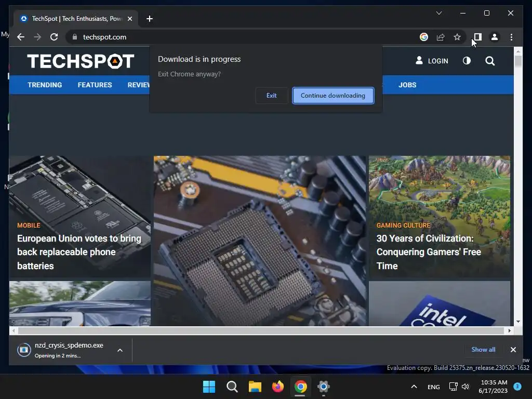The width and height of the screenshot is (532, 399).
Task: Open the CPU socket motherboard thumbnail
Action: (x=260, y=241)
